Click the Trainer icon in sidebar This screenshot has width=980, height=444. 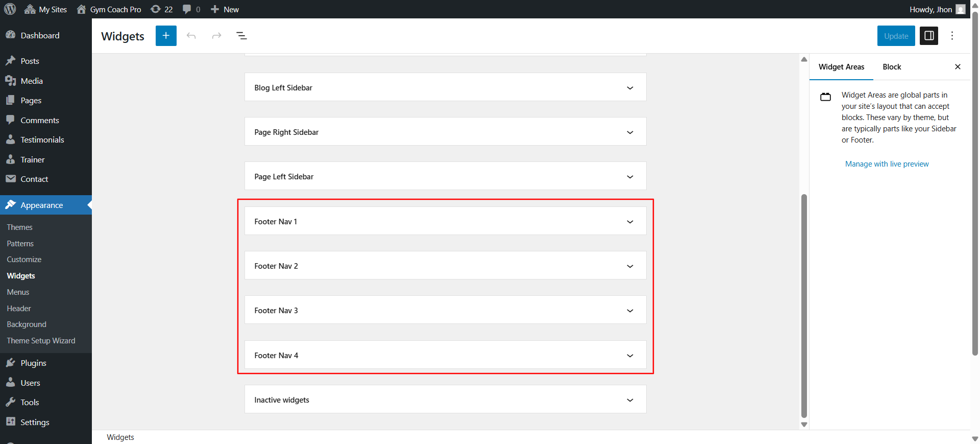10,159
